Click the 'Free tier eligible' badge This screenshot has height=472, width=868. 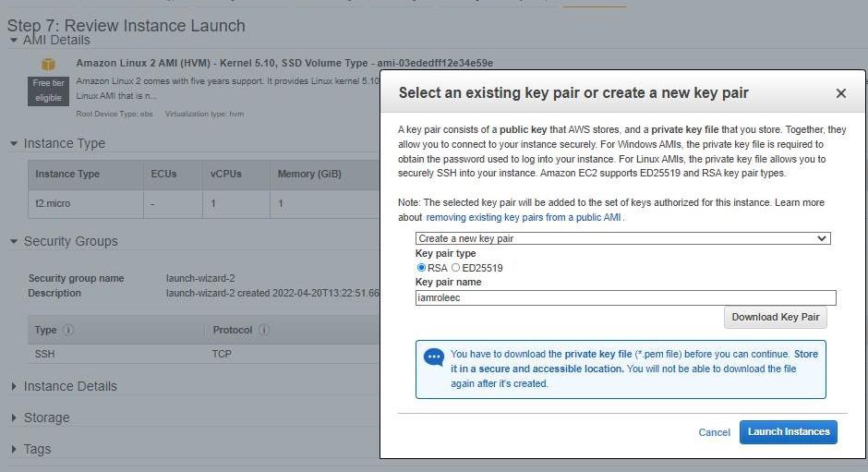tap(49, 91)
